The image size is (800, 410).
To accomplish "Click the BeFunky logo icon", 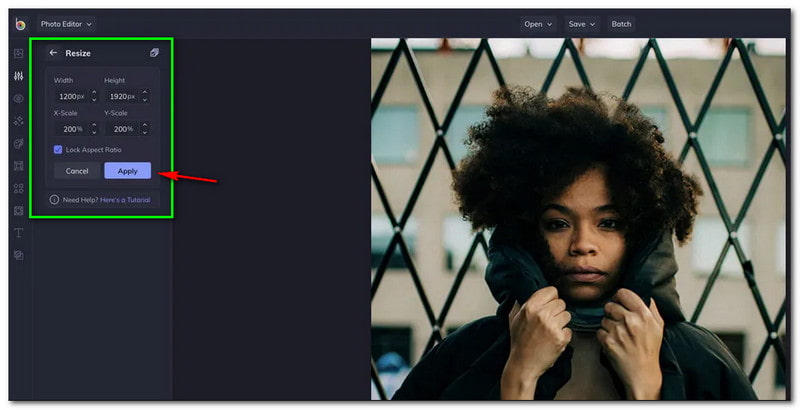I will tap(19, 24).
